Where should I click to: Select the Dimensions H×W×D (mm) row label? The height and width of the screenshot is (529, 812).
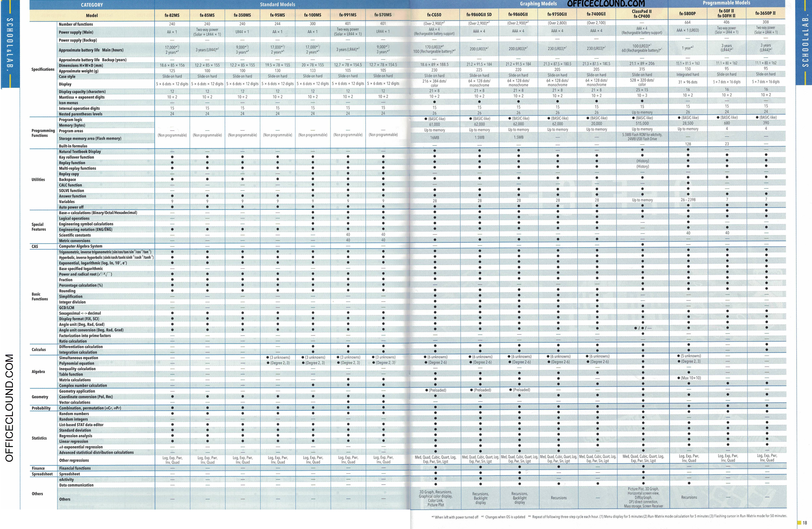pos(81,65)
